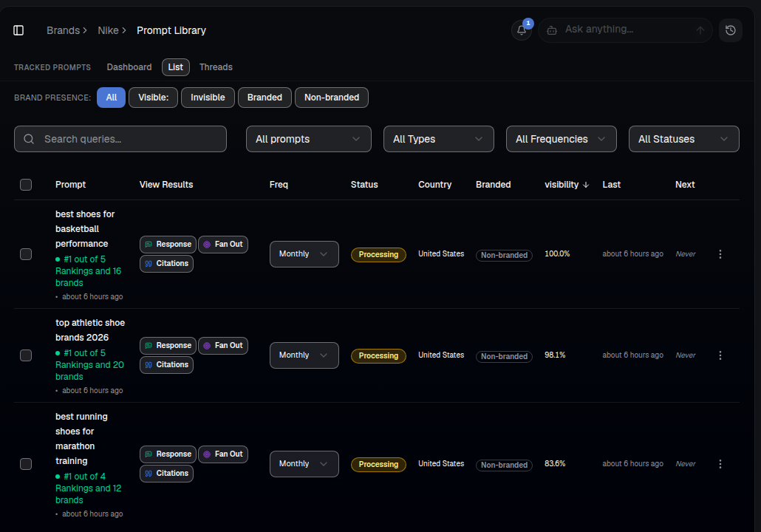
Task: Click Prompt Library breadcrumb
Action: pyautogui.click(x=171, y=30)
